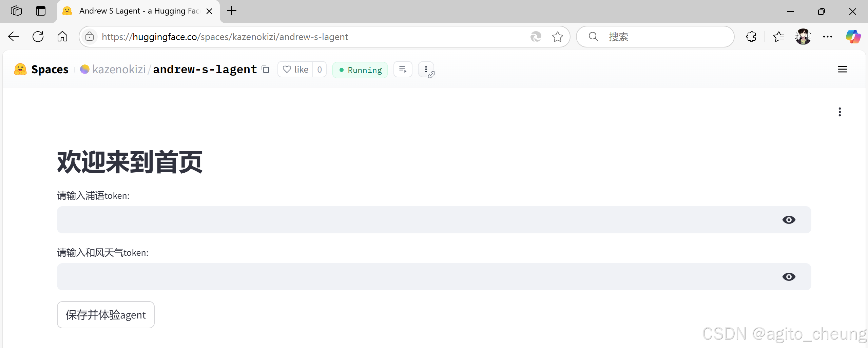The height and width of the screenshot is (348, 868).
Task: Copy the space name to clipboard
Action: pos(266,70)
